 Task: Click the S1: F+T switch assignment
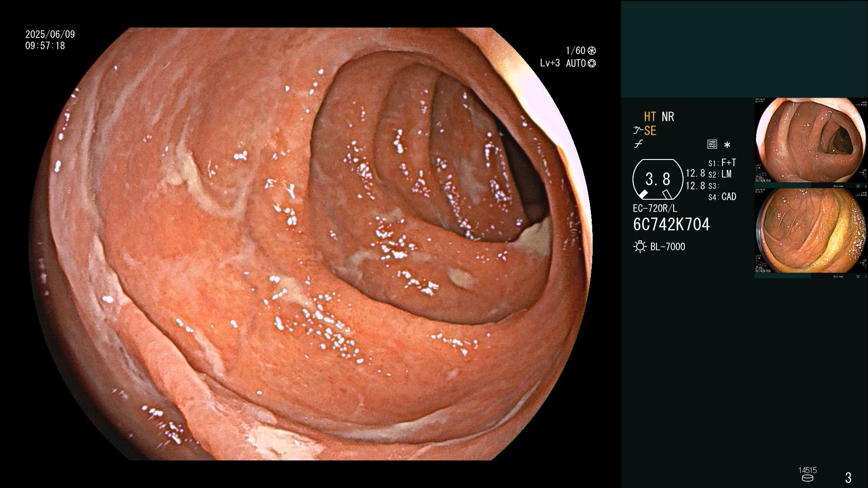(722, 163)
